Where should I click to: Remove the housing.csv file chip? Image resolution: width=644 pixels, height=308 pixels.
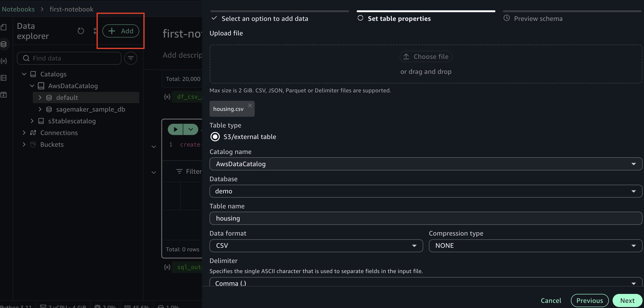tap(250, 105)
